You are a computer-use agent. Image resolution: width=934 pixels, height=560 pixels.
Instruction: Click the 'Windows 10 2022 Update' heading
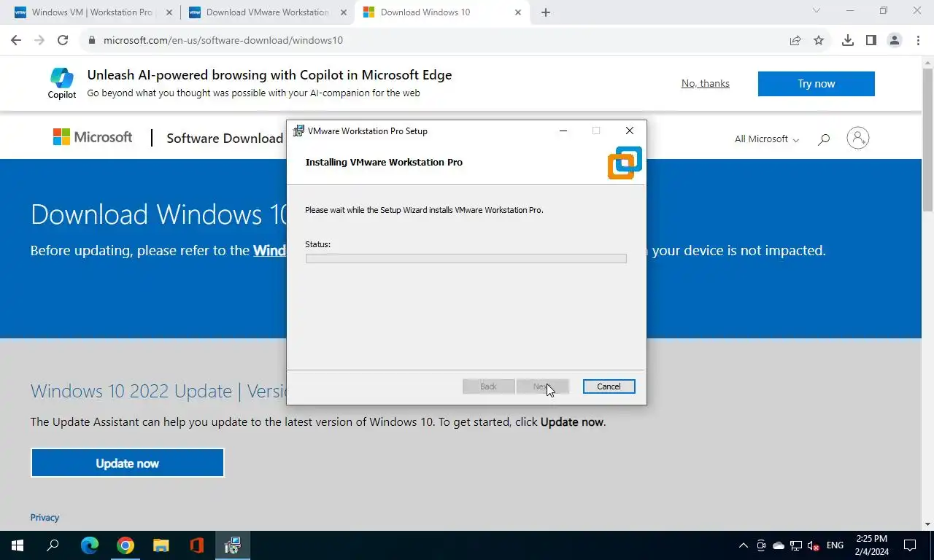158,391
